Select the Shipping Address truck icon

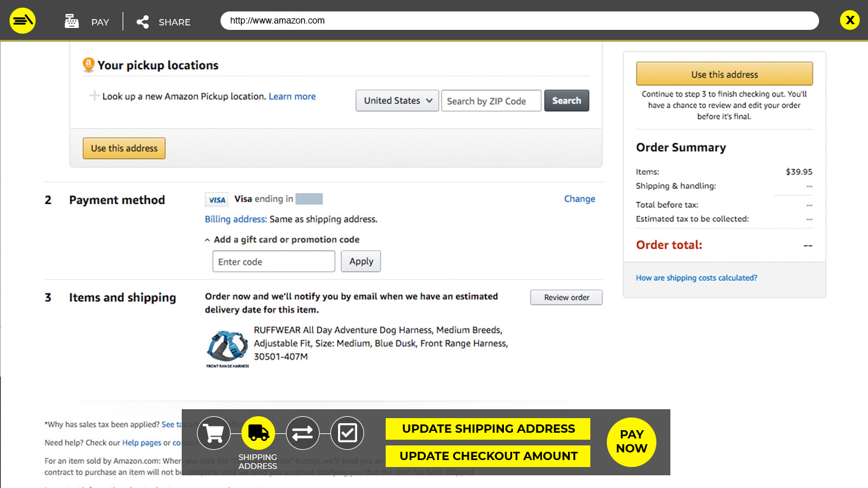258,433
